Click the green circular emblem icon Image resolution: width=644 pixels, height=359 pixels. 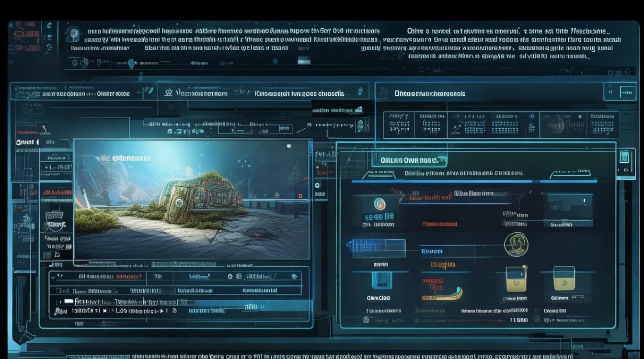tap(379, 203)
